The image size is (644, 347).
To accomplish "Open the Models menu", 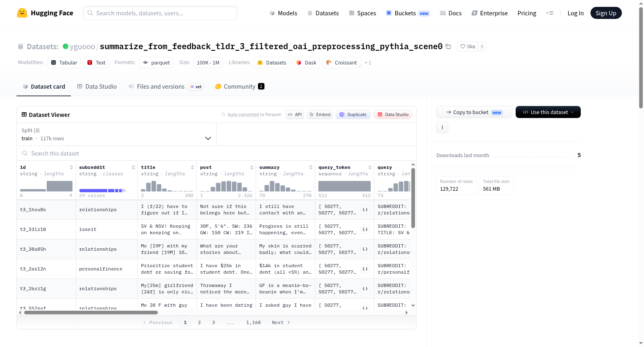I will pyautogui.click(x=283, y=13).
